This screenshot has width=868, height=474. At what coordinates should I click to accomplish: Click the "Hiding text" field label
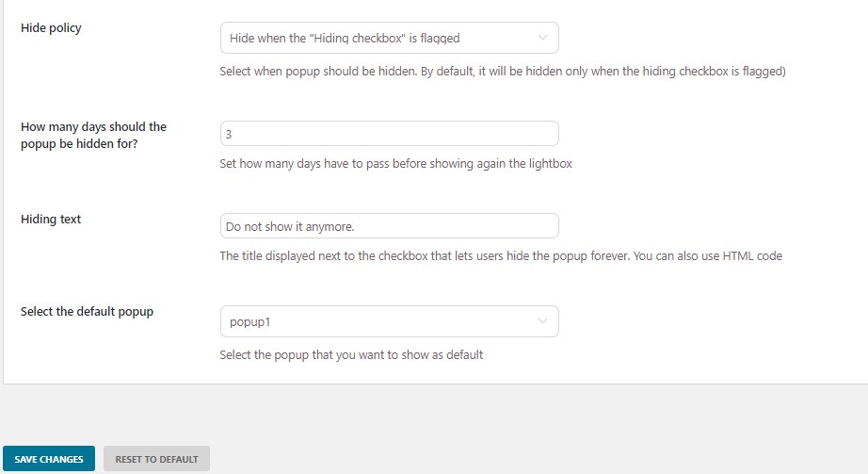pyautogui.click(x=51, y=219)
